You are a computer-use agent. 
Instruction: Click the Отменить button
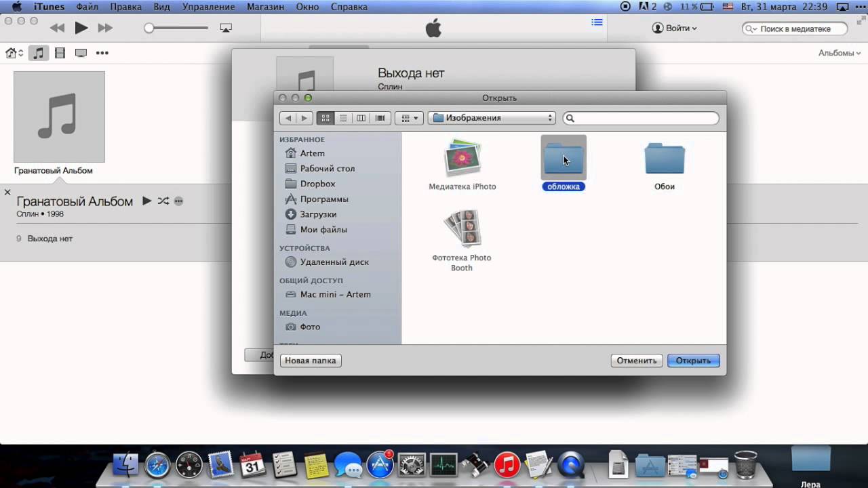tap(637, 361)
